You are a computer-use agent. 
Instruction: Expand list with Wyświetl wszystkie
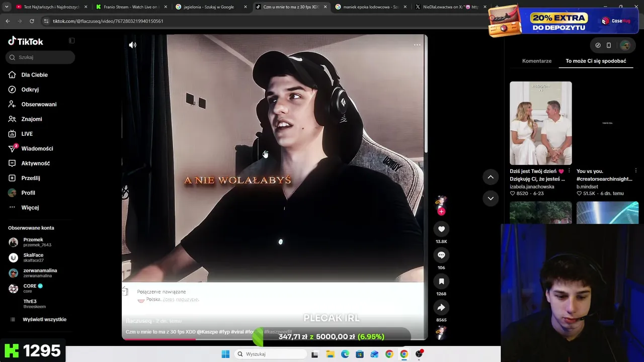[x=44, y=319]
